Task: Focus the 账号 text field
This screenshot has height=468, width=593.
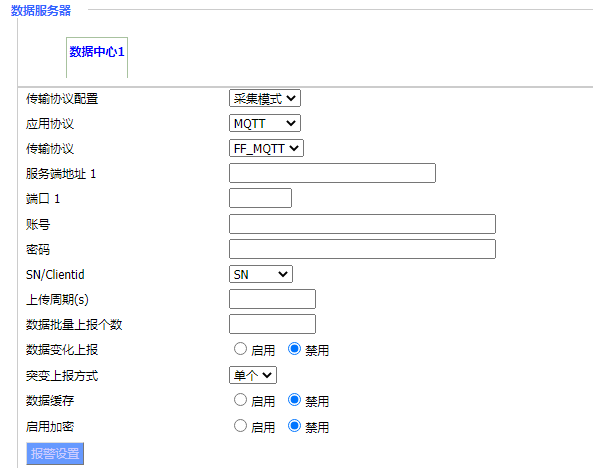Action: [x=362, y=224]
